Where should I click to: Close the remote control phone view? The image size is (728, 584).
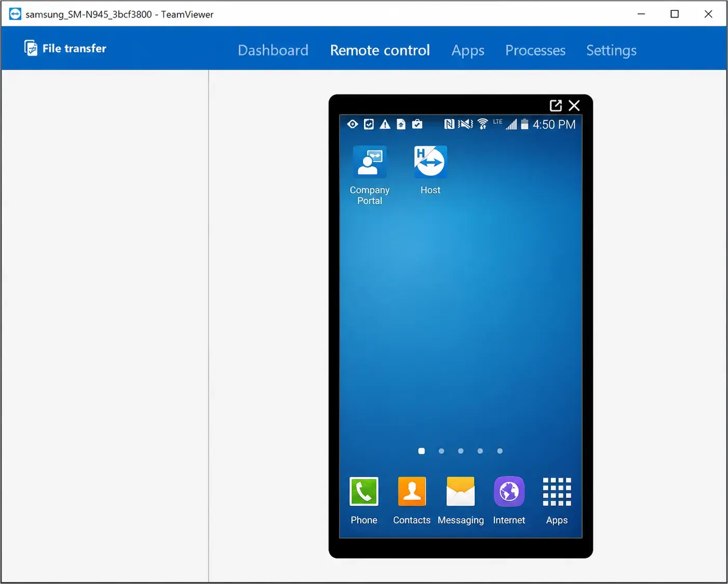point(574,105)
